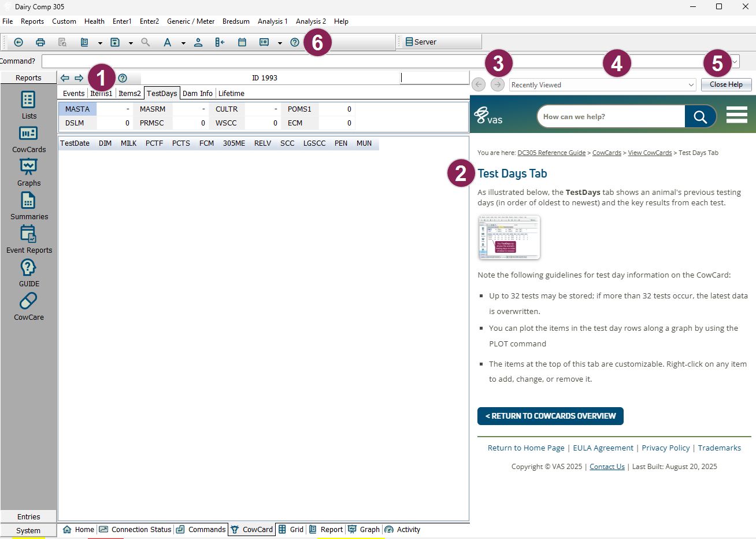Open the Bredsum menu

[x=236, y=21]
